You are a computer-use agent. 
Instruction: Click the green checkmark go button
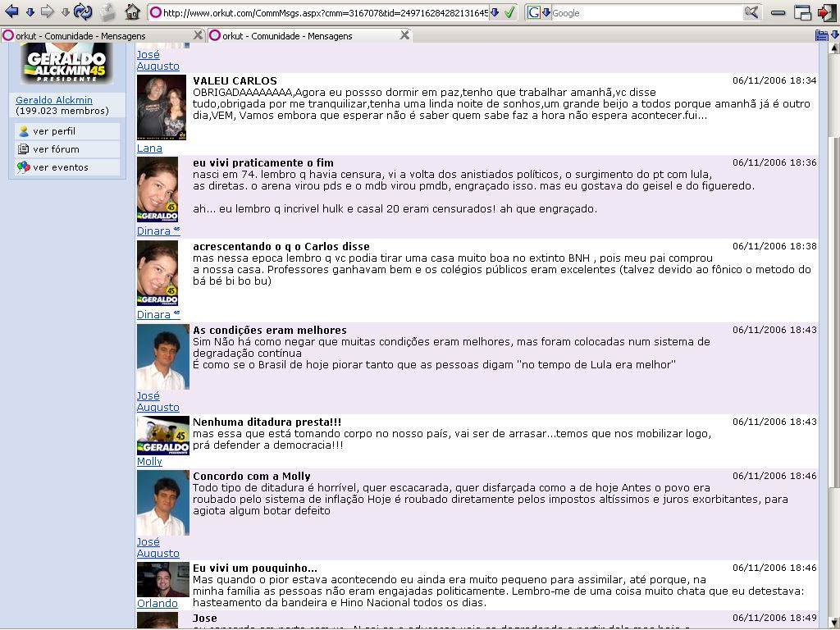[509, 12]
